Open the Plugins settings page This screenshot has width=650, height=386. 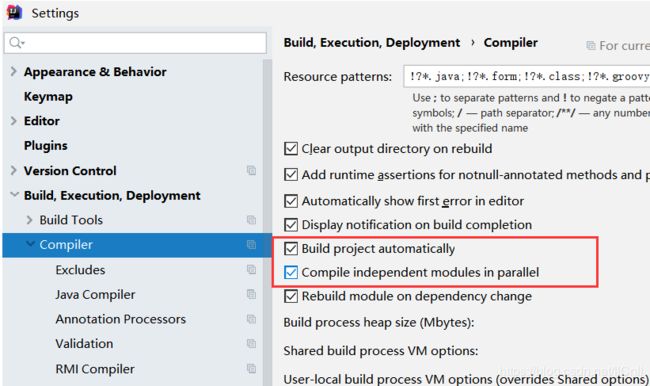point(46,146)
